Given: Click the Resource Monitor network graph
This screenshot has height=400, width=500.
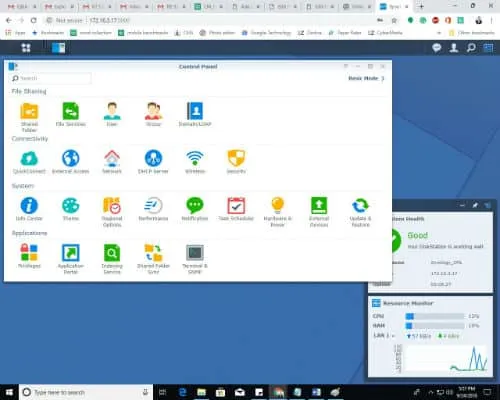Looking at the screenshot, I should tap(446, 359).
